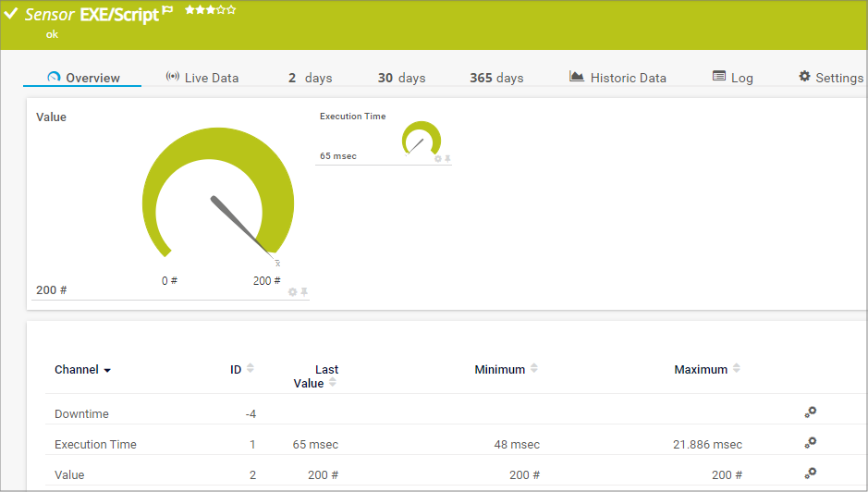Set sensor priority to five stars

(232, 10)
